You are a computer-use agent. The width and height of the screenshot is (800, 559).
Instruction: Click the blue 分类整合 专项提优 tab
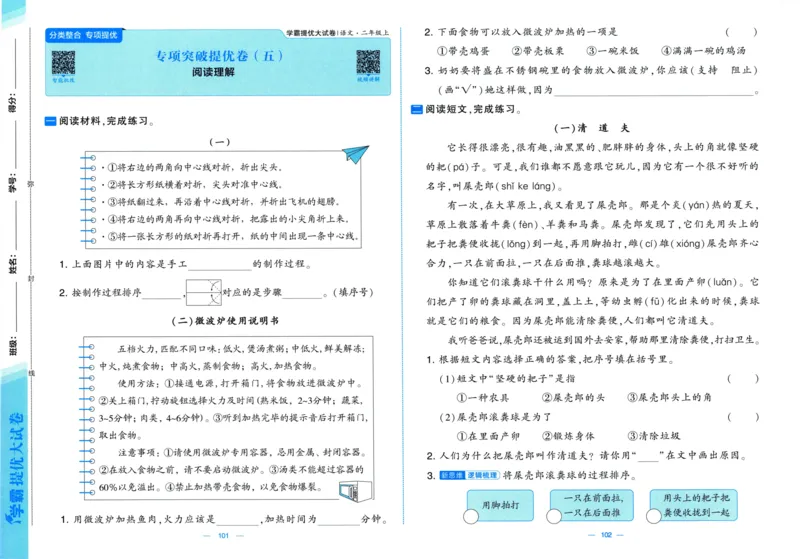[84, 35]
